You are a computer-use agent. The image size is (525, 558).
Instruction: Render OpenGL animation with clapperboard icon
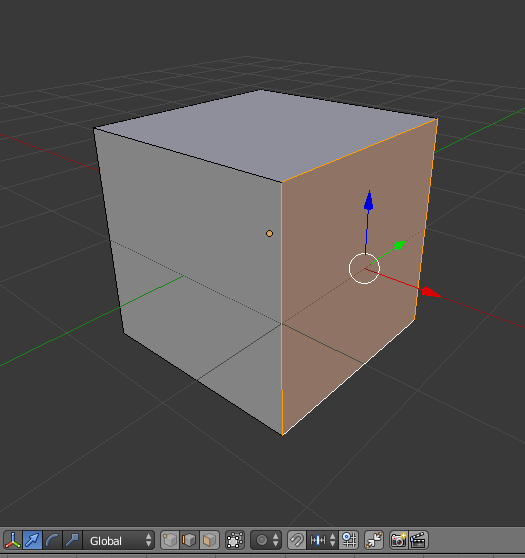pyautogui.click(x=419, y=540)
